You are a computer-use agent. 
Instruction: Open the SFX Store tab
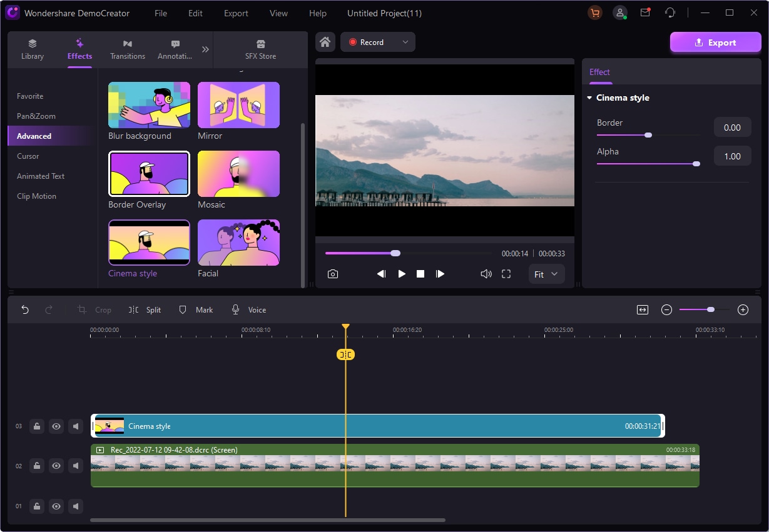click(261, 49)
